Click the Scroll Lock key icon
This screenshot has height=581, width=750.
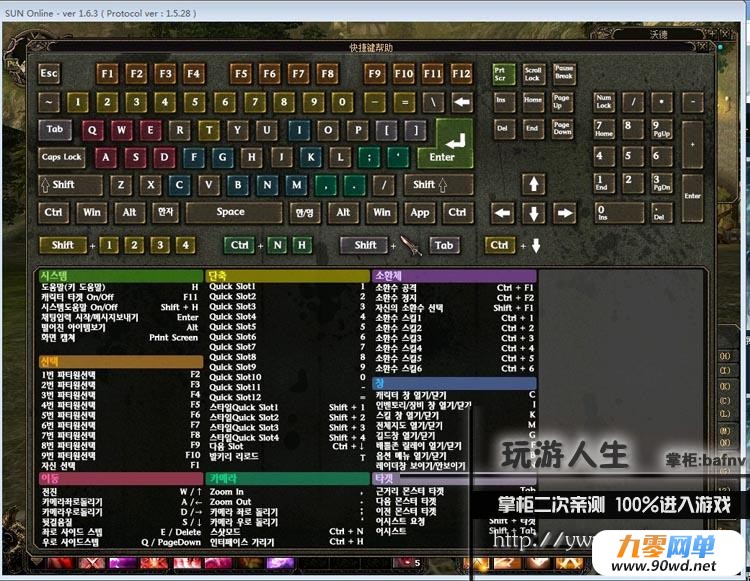(532, 74)
